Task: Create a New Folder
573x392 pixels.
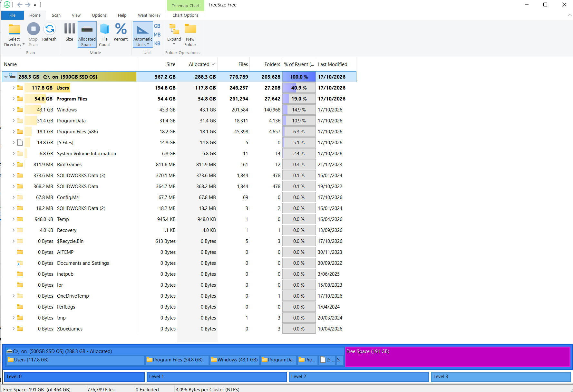Action: pos(190,34)
